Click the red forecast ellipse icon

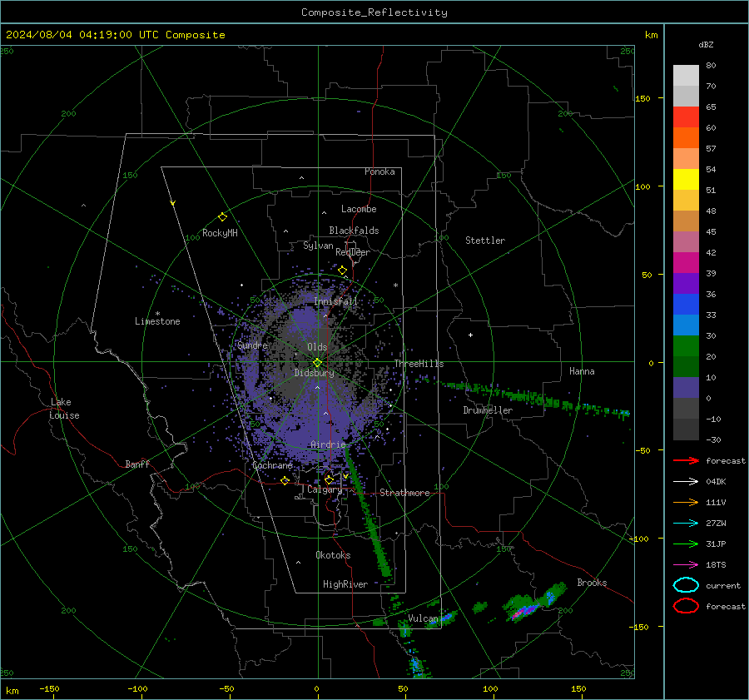pos(686,606)
